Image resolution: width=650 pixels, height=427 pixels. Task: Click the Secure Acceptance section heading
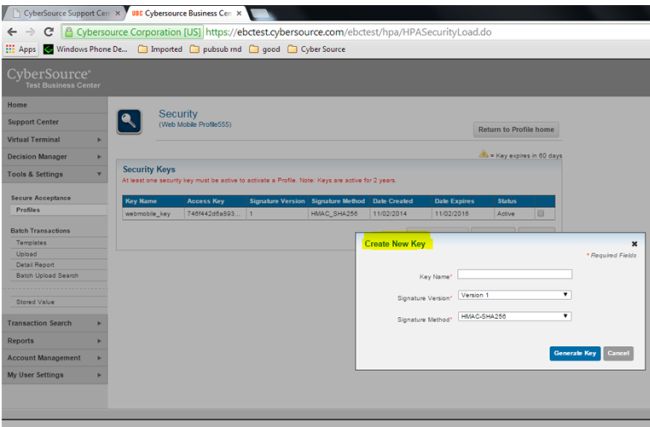pyautogui.click(x=41, y=198)
